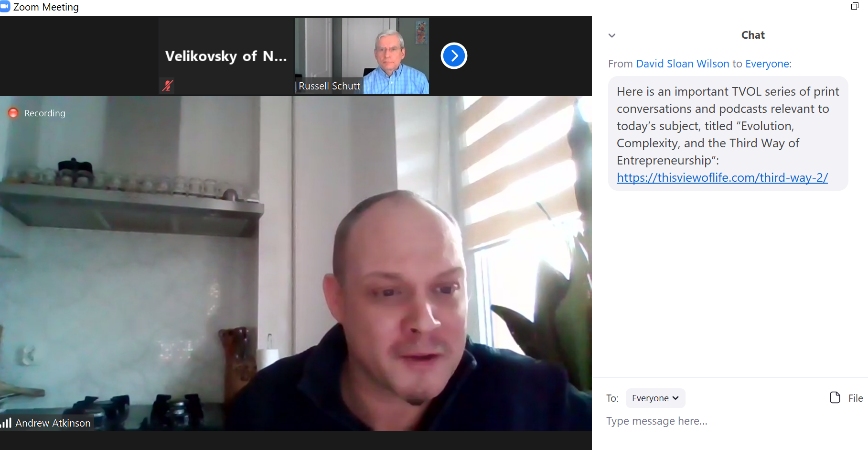Click the Andrew Atkinson name label
The image size is (868, 450).
coord(53,423)
